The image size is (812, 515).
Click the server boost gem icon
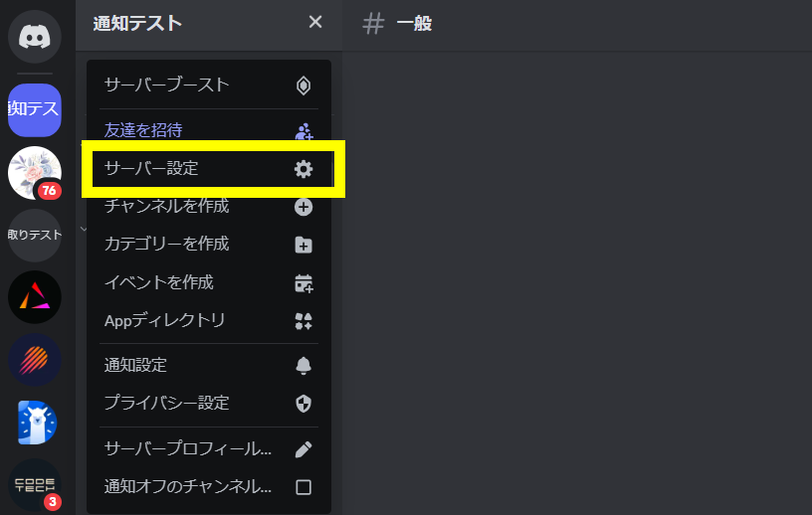(304, 86)
